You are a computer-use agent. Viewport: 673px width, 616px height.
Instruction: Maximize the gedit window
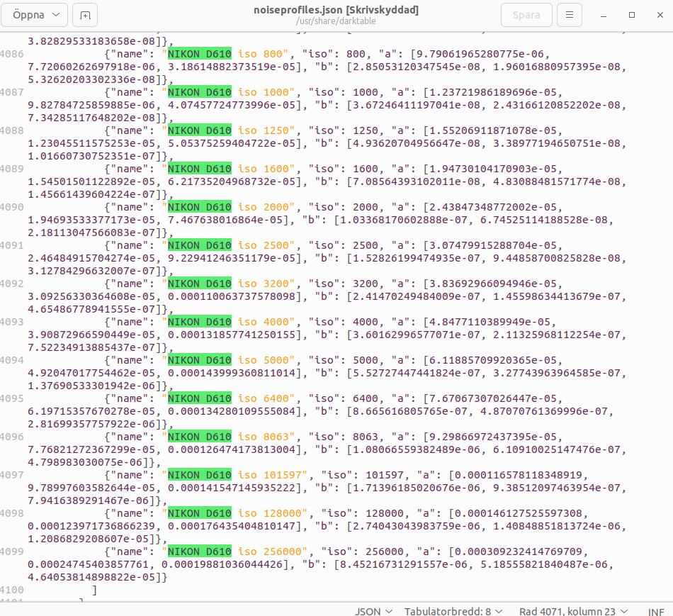632,15
